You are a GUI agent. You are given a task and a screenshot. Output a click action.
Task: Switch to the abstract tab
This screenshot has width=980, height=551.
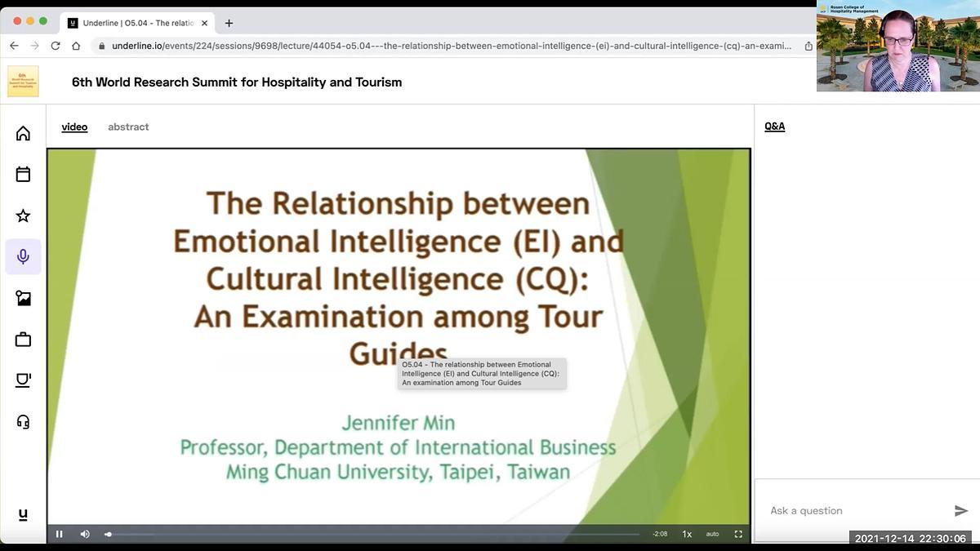pyautogui.click(x=128, y=127)
